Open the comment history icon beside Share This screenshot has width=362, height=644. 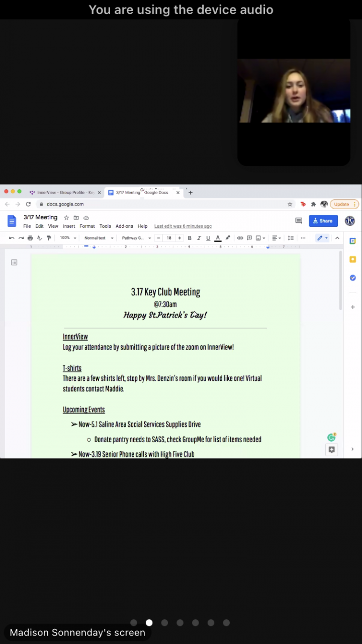(x=299, y=221)
